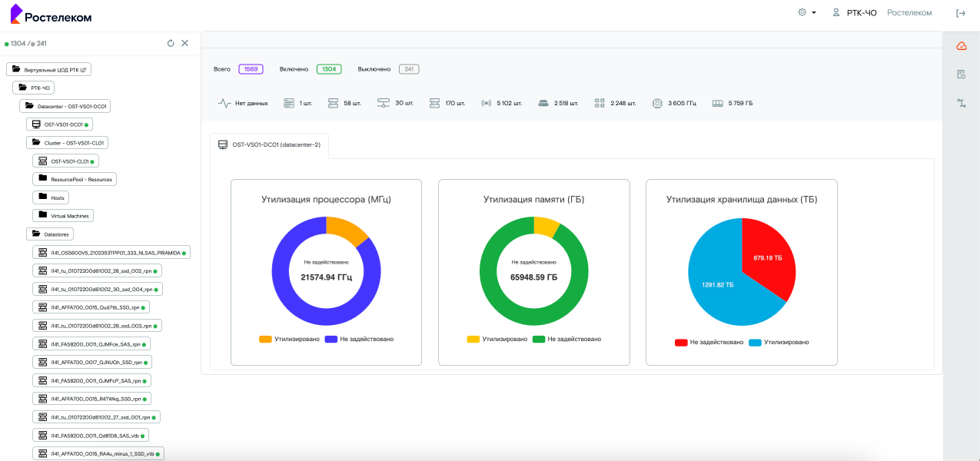Screen dimensions: 980x461
Task: Click the orange cloud icon in right sidebar
Action: 961,46
